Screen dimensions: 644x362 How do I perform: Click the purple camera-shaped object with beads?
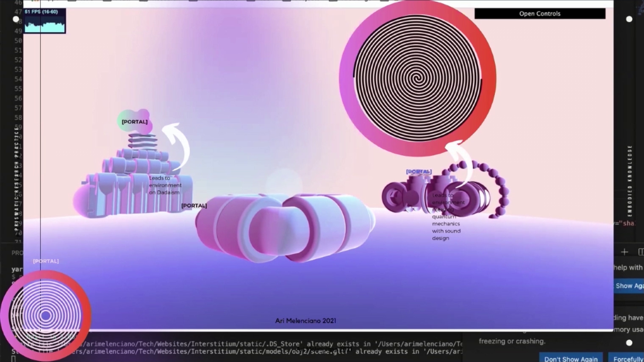(446, 190)
